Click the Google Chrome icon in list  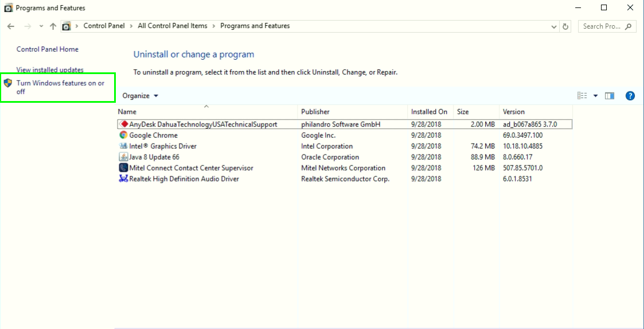tap(123, 136)
